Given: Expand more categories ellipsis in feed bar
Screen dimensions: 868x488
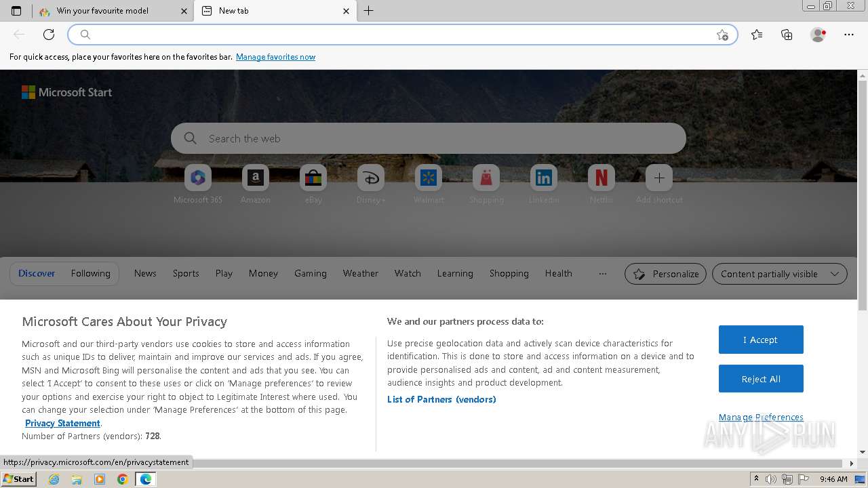Looking at the screenshot, I should 603,274.
